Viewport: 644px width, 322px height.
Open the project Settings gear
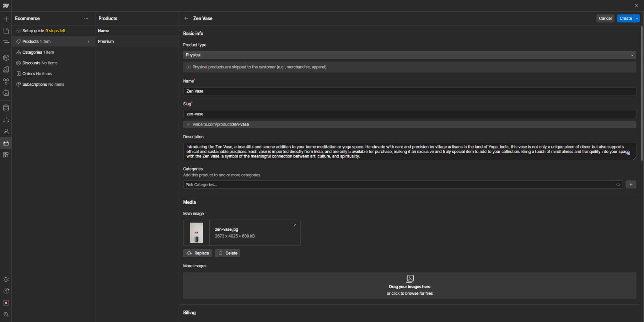pyautogui.click(x=6, y=279)
